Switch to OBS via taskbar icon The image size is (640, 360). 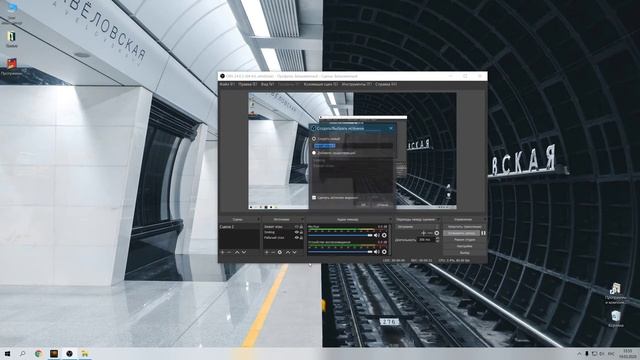point(69,353)
